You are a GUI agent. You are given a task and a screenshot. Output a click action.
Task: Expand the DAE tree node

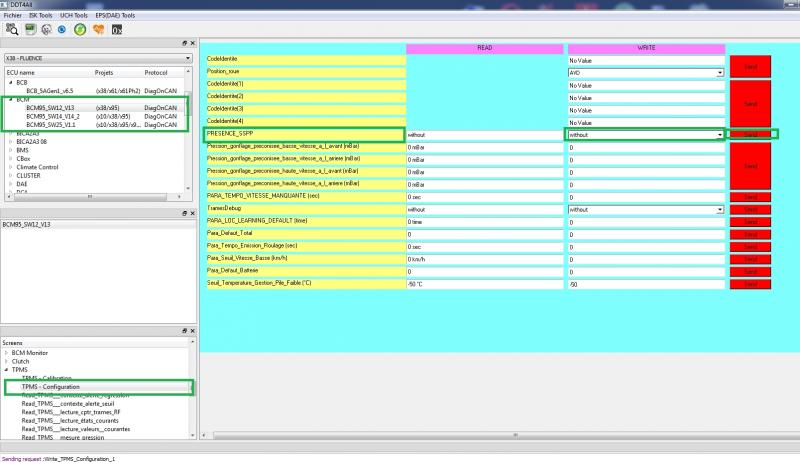click(x=11, y=184)
